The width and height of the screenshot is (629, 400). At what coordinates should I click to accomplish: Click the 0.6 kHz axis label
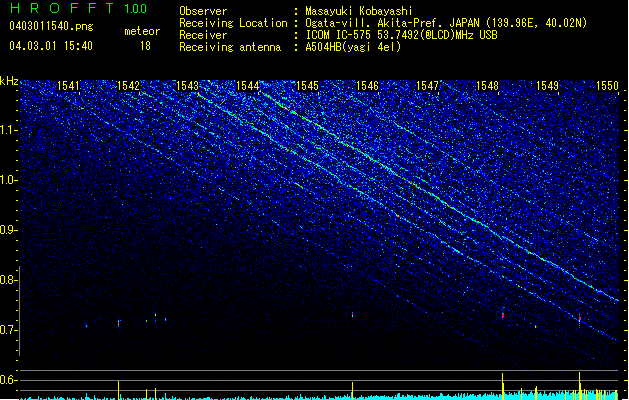[x=8, y=380]
